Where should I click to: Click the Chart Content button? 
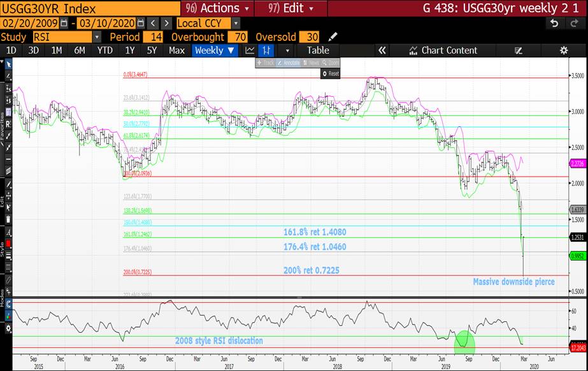coord(443,50)
